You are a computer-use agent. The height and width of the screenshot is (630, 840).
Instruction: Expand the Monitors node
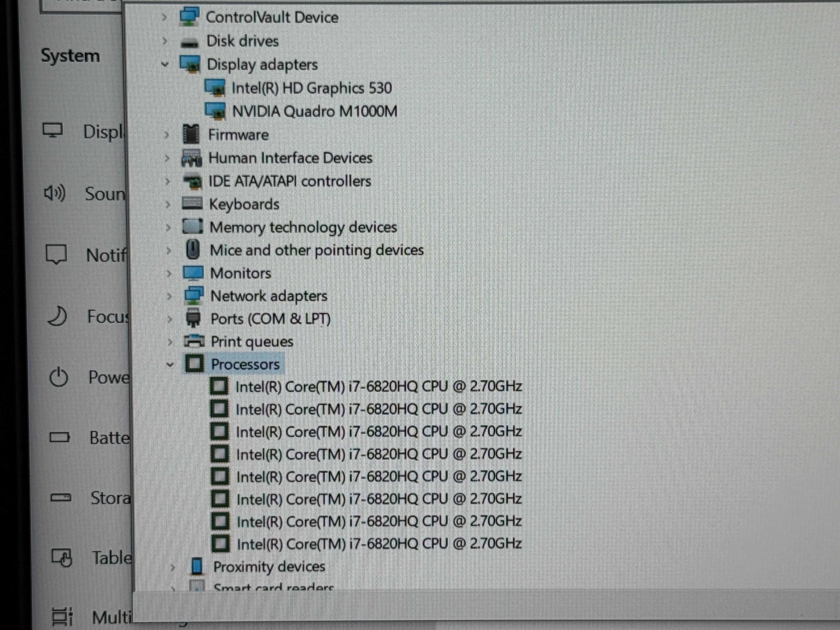169,273
